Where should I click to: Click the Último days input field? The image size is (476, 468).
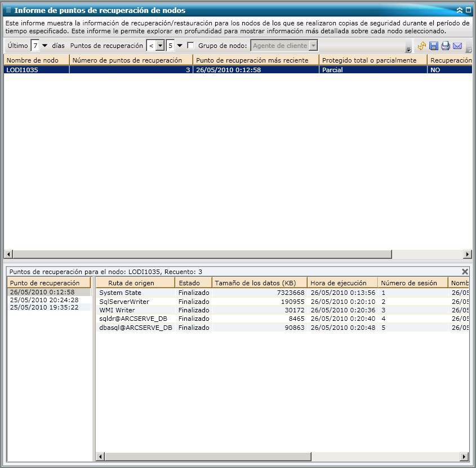[35, 46]
